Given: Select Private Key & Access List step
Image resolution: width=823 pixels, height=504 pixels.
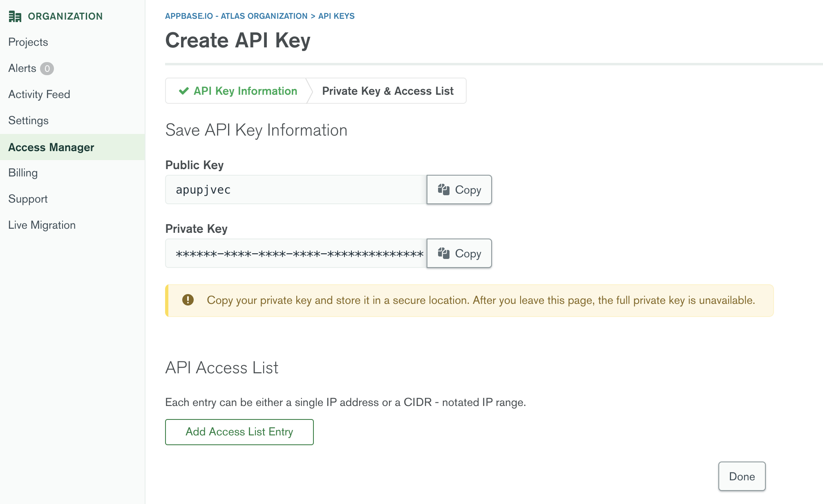Looking at the screenshot, I should point(387,91).
